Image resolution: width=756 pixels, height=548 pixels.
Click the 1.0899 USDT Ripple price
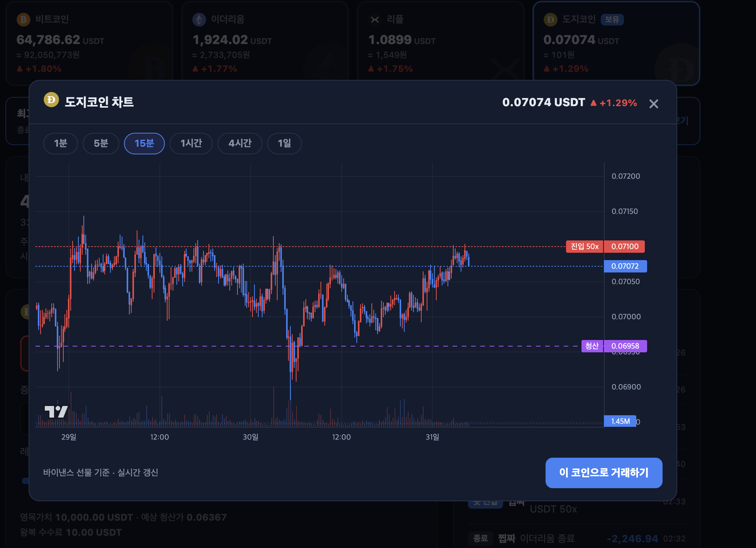[402, 40]
